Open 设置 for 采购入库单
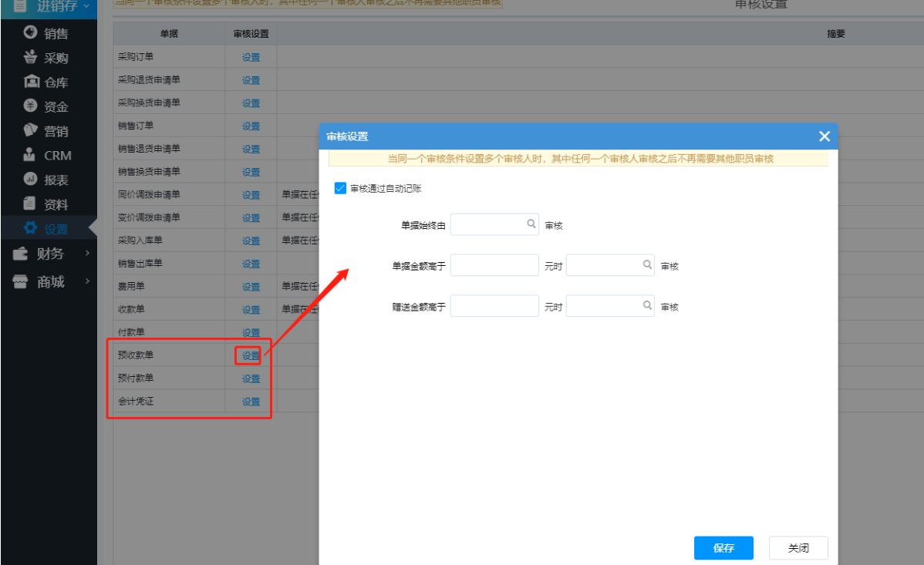 pyautogui.click(x=251, y=241)
